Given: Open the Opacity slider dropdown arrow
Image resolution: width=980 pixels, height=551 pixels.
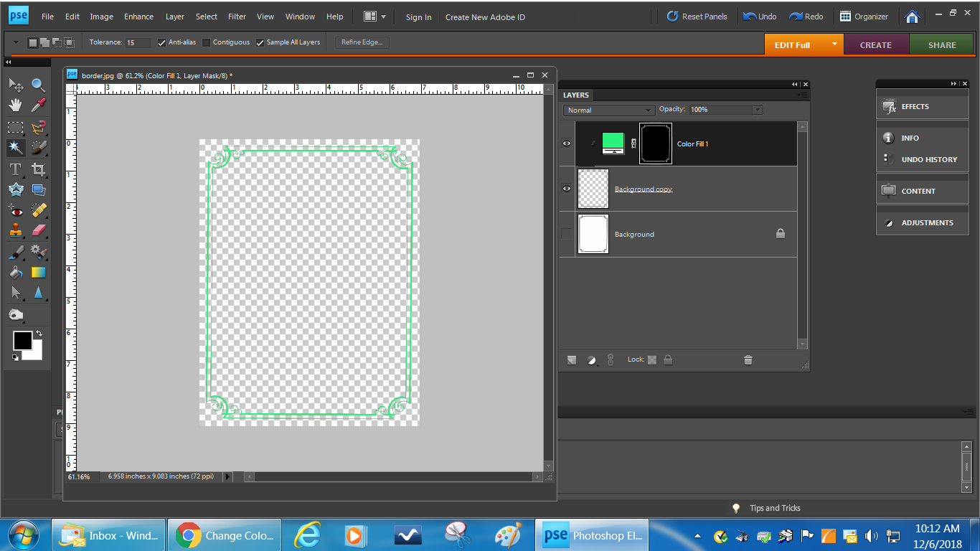Looking at the screenshot, I should pos(758,110).
